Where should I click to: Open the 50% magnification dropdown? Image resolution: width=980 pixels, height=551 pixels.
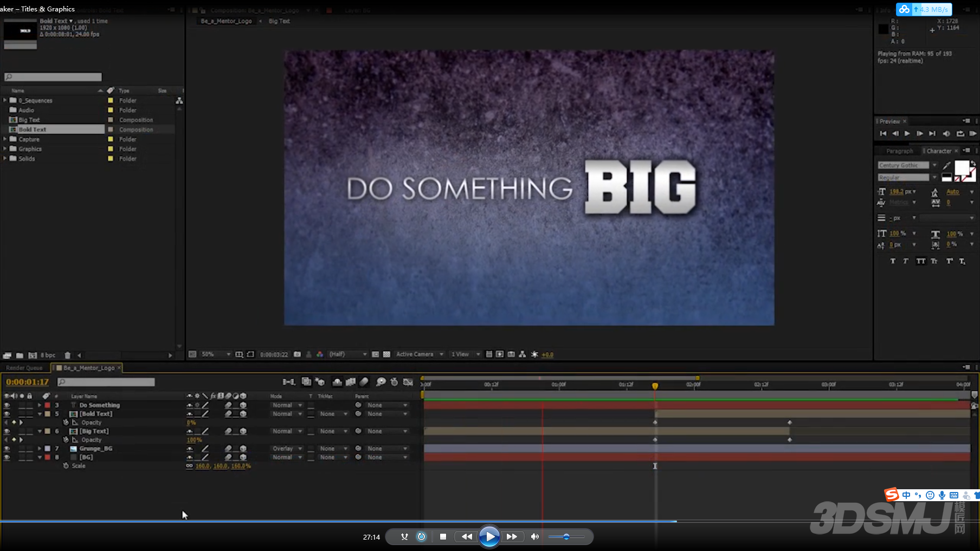216,354
